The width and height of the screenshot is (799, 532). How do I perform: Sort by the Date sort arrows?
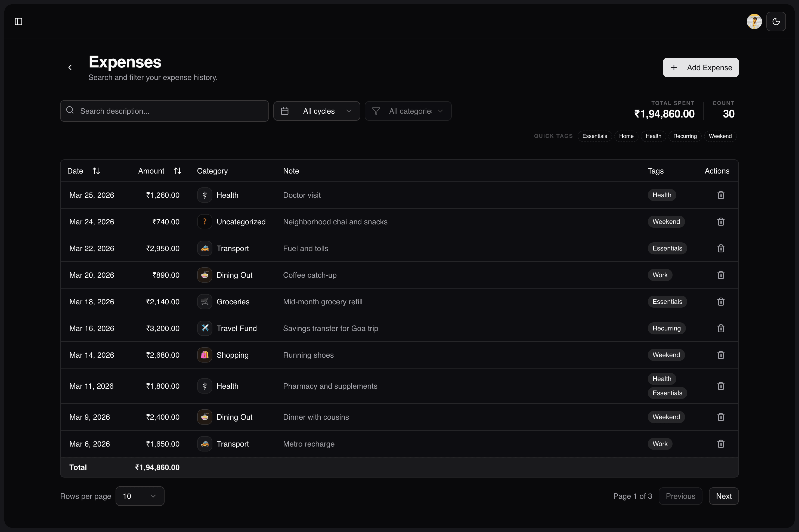coord(96,171)
